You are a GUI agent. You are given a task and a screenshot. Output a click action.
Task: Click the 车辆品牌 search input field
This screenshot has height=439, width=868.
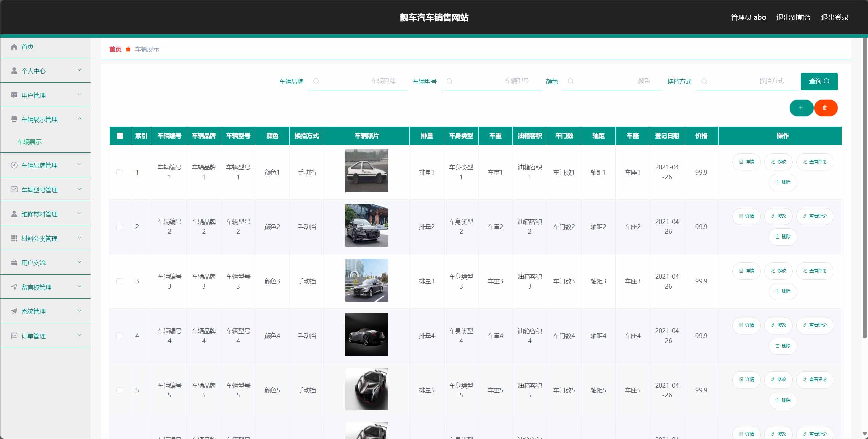coord(358,81)
